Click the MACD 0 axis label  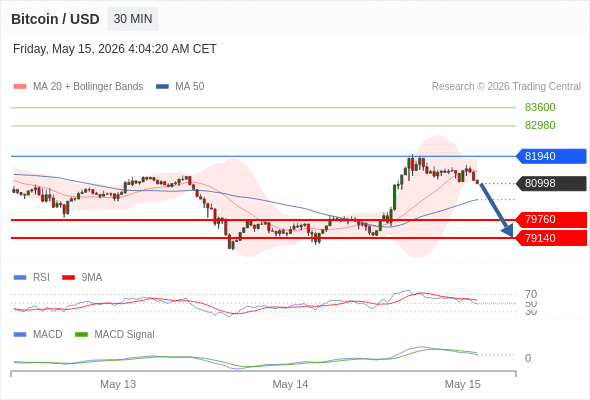528,358
